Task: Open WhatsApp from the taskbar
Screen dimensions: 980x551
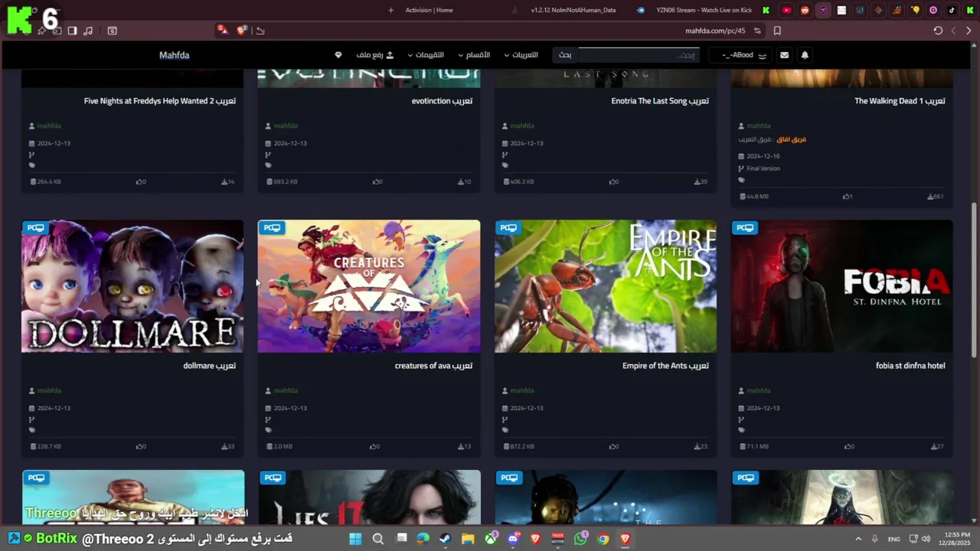Action: (580, 539)
